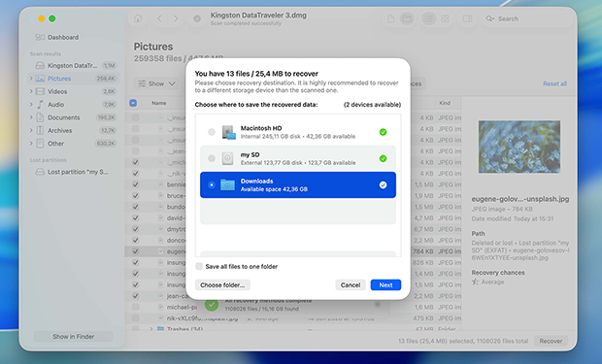
Task: Select the Macintosh HD destination row
Action: 298,132
